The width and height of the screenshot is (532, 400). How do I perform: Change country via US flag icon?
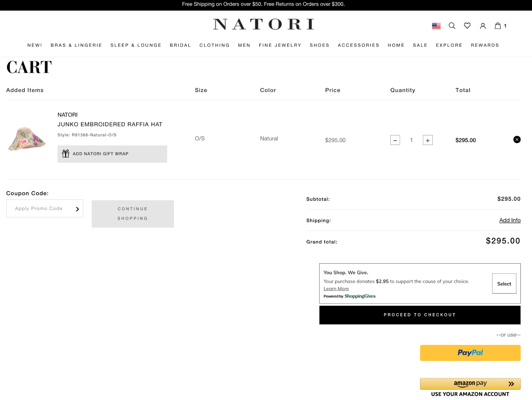pyautogui.click(x=436, y=26)
